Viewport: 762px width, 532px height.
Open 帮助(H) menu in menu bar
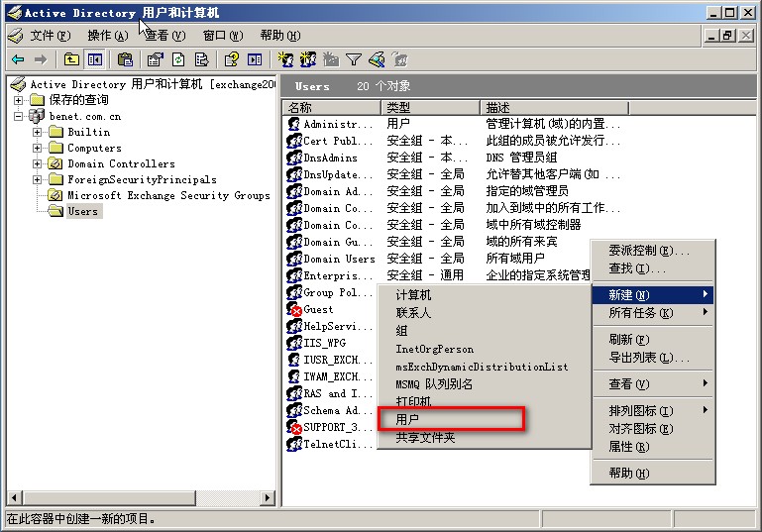tap(280, 36)
